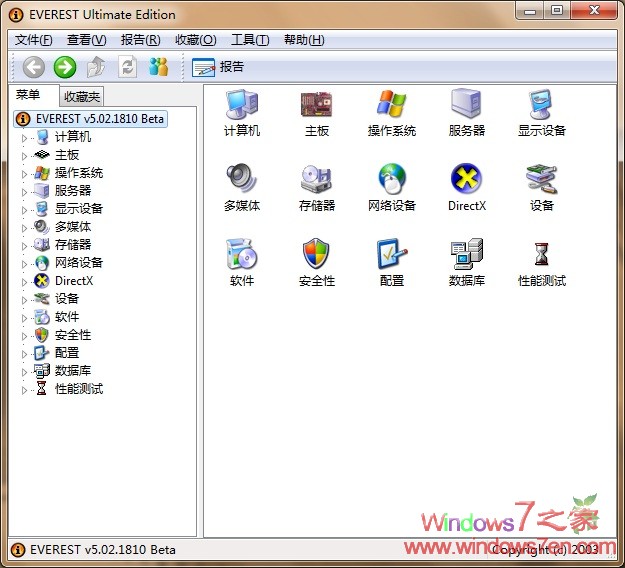
Task: Select 计算机 in the left tree
Action: pyautogui.click(x=73, y=137)
